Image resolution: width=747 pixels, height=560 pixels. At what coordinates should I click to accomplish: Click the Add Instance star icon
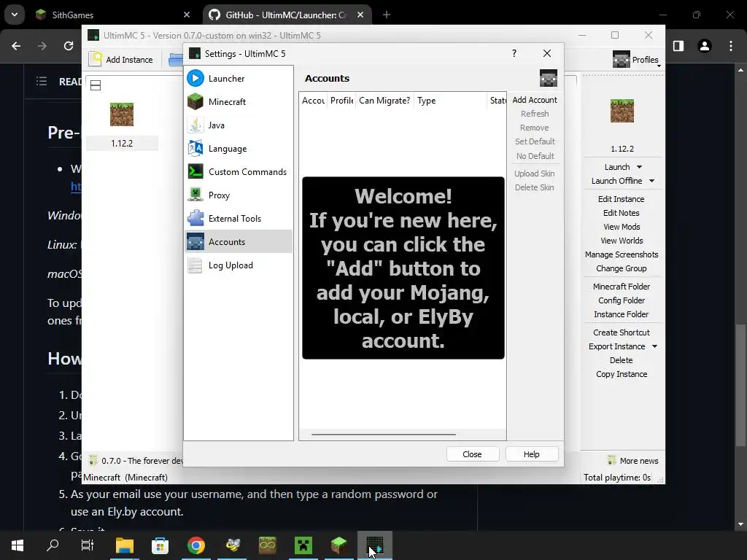point(96,59)
